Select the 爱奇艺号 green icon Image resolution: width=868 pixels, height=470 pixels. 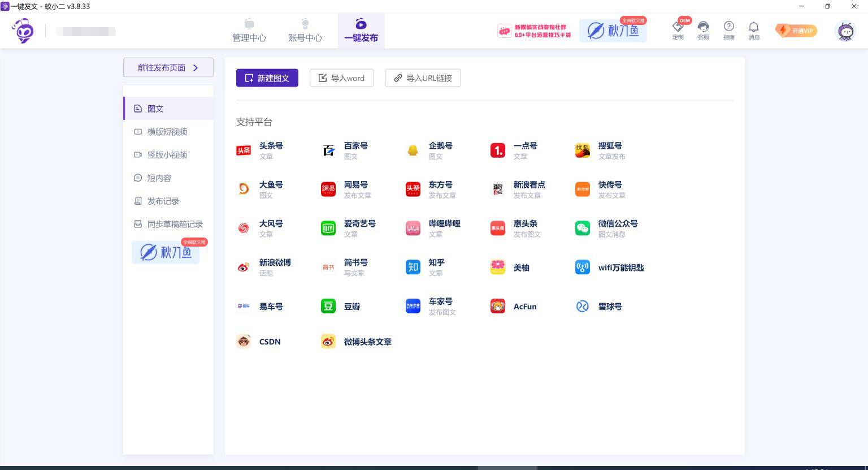(328, 228)
